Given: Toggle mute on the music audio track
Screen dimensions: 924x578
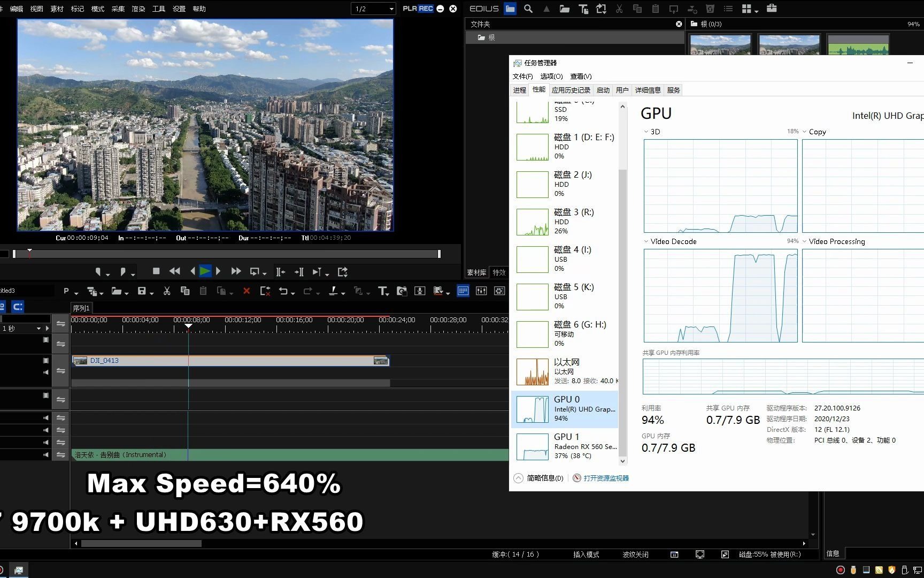Looking at the screenshot, I should pos(45,455).
